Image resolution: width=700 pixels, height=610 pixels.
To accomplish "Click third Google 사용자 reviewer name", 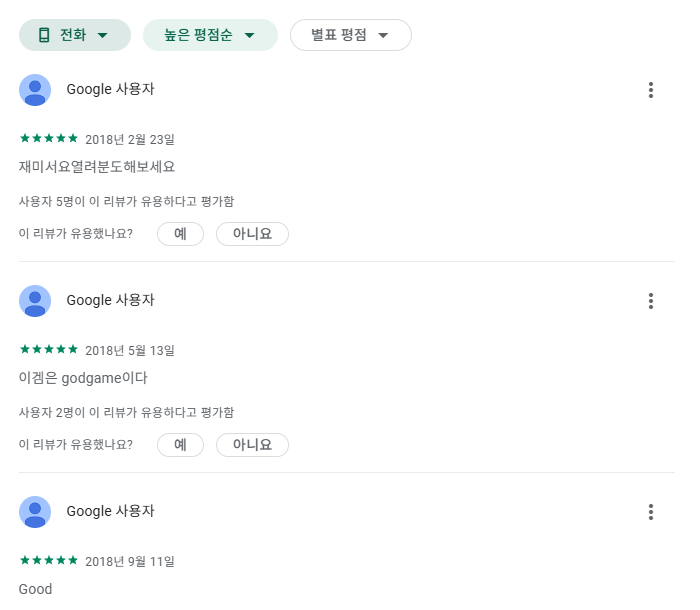I will click(x=110, y=511).
